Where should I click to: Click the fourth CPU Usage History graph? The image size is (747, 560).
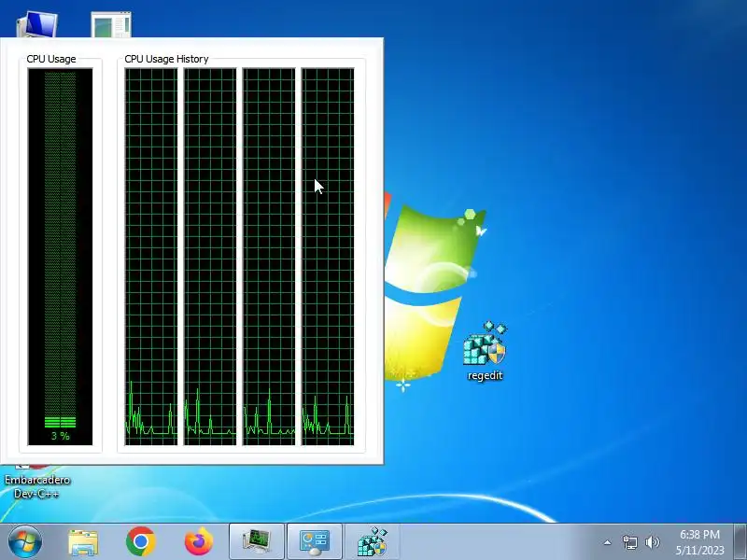pos(328,257)
